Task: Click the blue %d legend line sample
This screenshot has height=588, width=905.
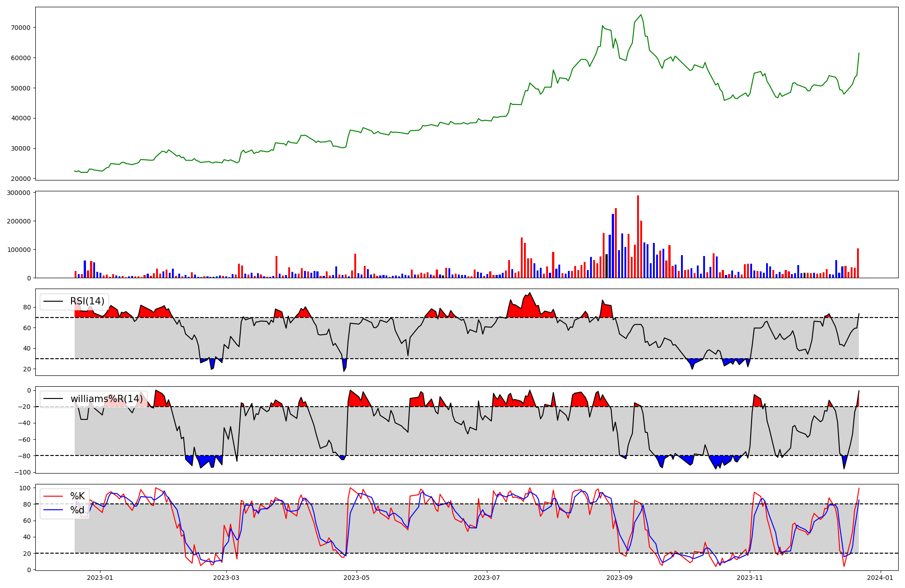Action: [52, 510]
